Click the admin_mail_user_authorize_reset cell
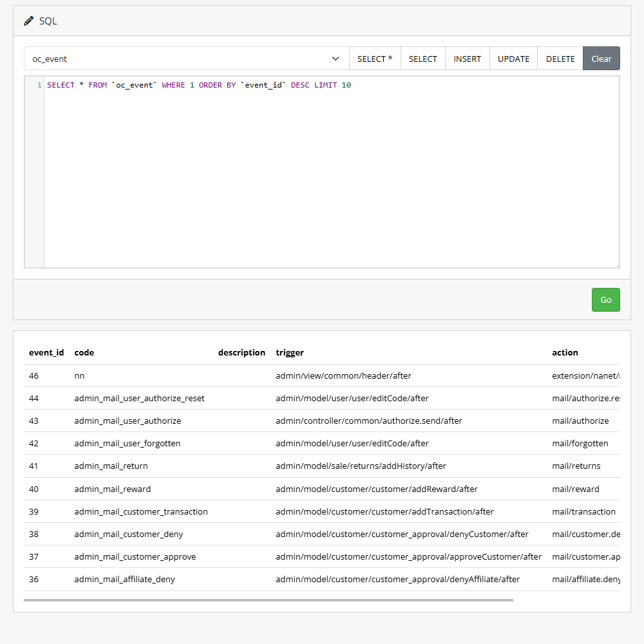The width and height of the screenshot is (644, 644). [x=139, y=398]
